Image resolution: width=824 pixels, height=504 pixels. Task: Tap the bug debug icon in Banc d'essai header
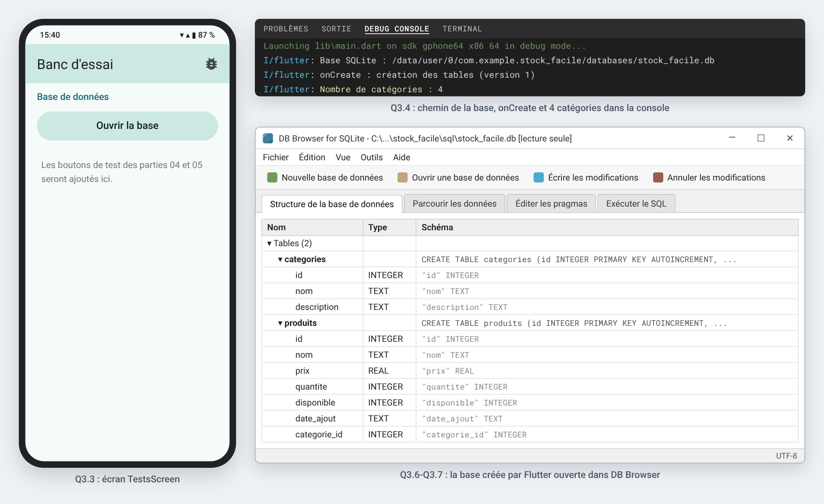(211, 64)
